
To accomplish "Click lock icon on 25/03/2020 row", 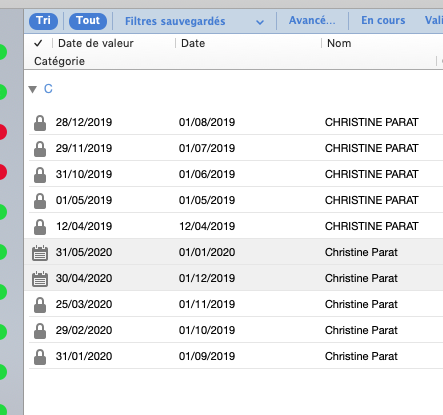I will (40, 305).
